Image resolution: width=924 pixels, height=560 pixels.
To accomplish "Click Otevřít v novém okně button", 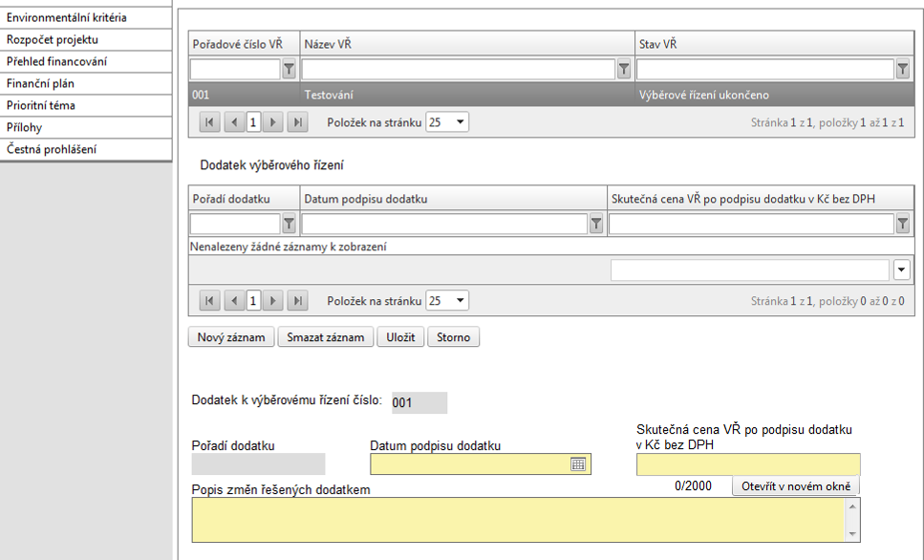I will pos(796,486).
